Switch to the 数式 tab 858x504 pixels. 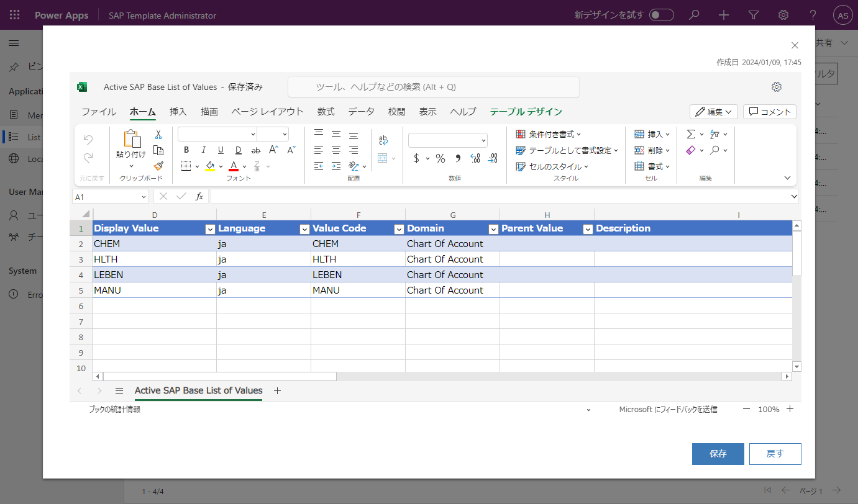coord(326,112)
